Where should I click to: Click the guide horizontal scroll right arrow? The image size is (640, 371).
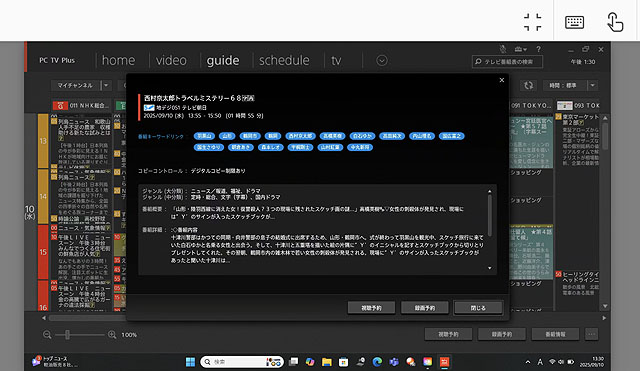[604, 318]
